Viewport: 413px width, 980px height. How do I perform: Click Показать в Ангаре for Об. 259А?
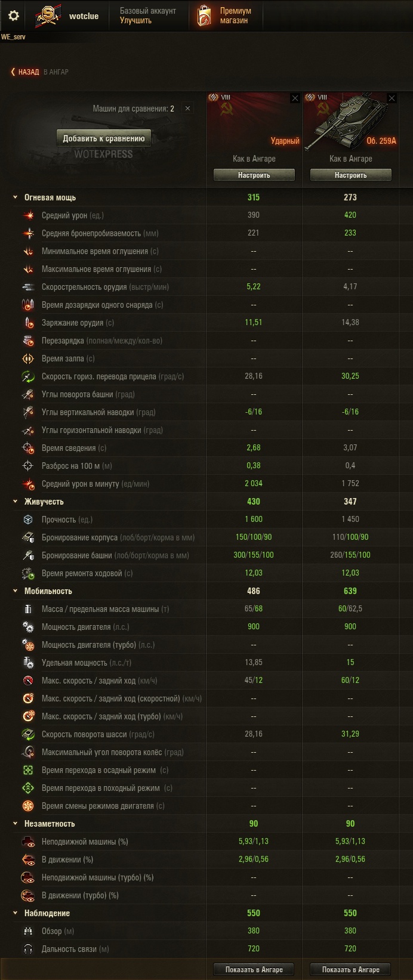(x=351, y=969)
